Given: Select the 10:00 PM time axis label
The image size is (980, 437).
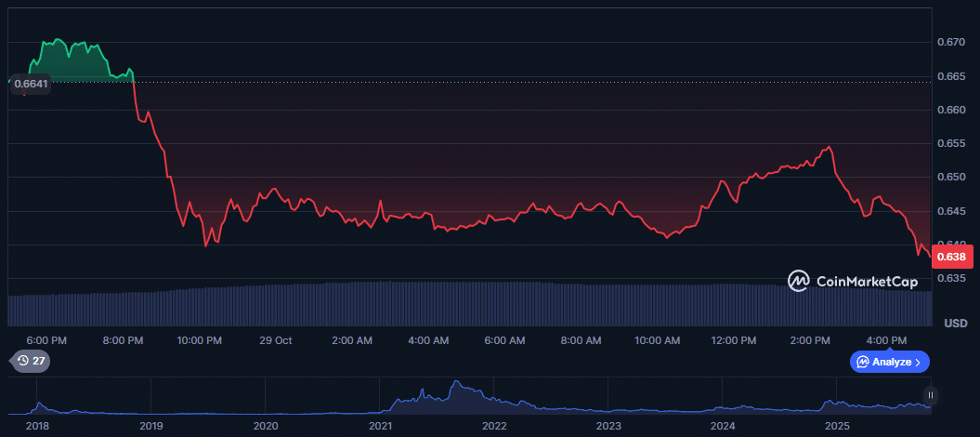Looking at the screenshot, I should (199, 340).
